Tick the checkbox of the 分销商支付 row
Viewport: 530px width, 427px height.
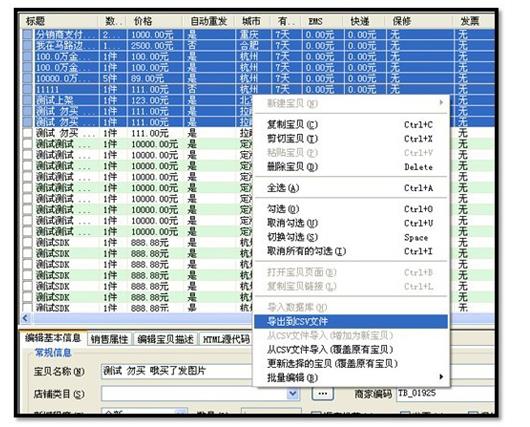point(27,34)
